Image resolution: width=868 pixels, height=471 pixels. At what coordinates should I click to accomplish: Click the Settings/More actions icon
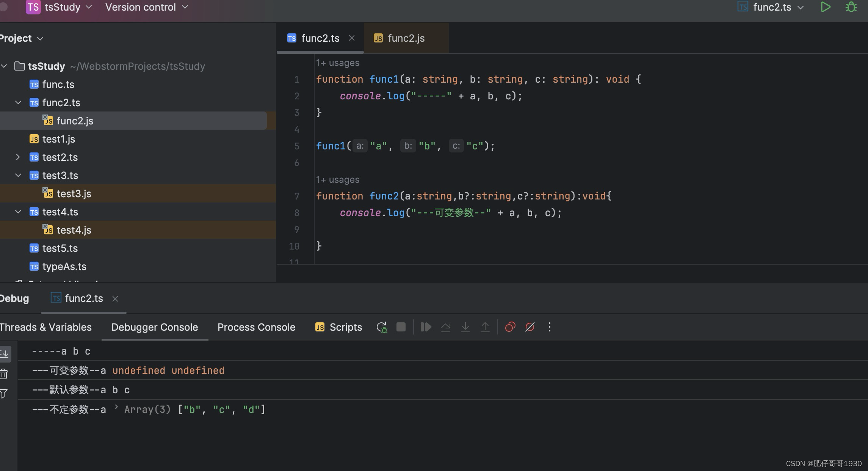click(x=549, y=327)
